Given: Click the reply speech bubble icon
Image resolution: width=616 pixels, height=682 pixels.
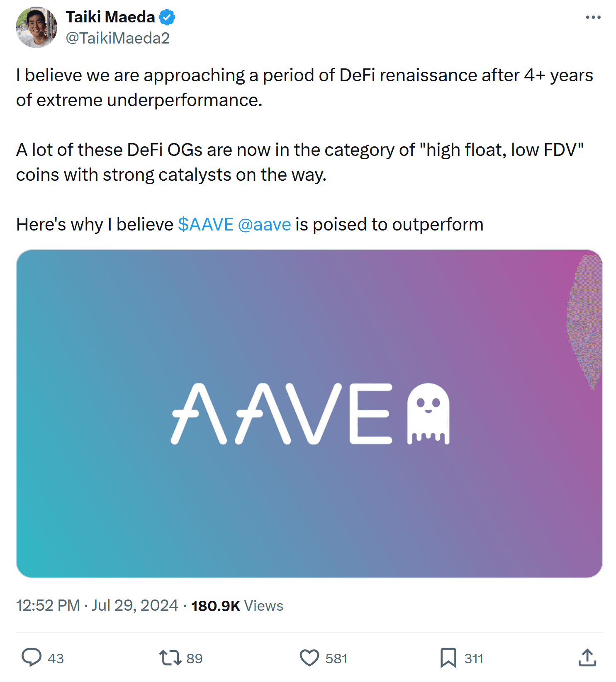Looking at the screenshot, I should click(x=32, y=658).
